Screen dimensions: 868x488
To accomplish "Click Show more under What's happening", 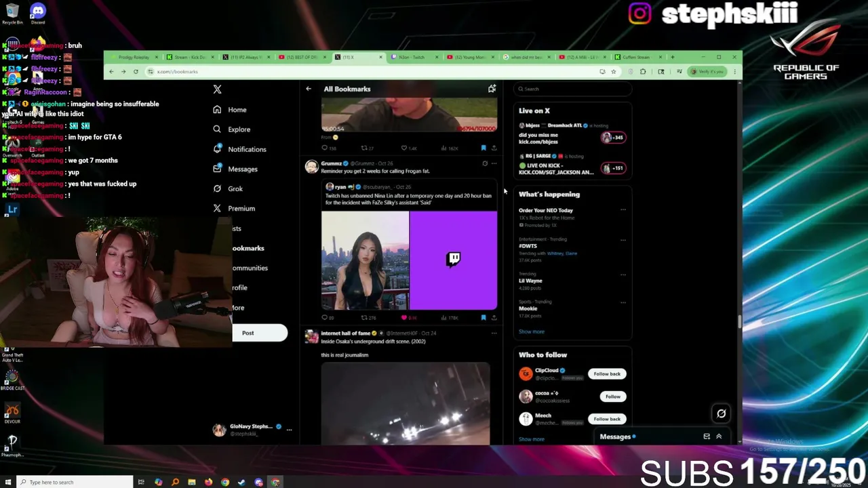I will click(x=532, y=331).
